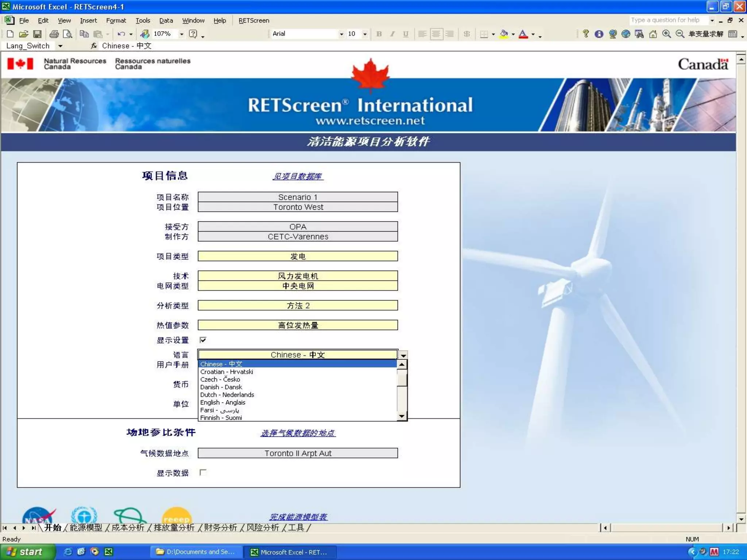Open the 见项目数据库 link
Screen dimensions: 747x560
pos(298,176)
